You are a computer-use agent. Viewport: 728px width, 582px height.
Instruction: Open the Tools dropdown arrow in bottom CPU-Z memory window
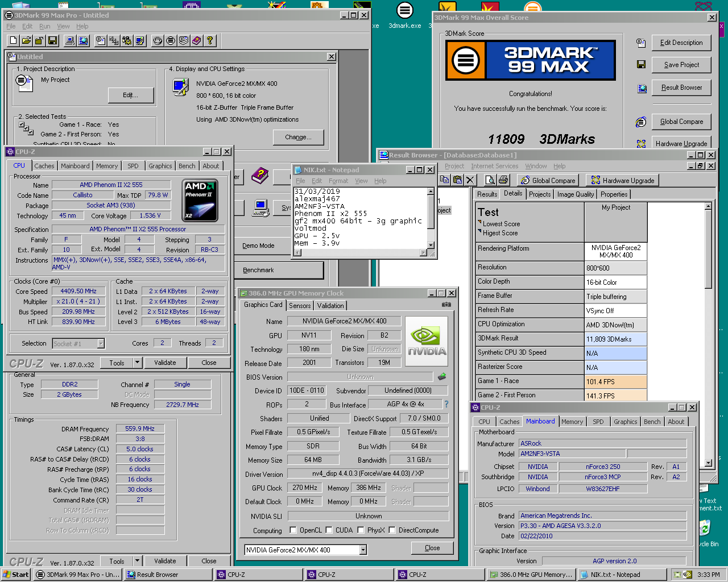click(137, 561)
